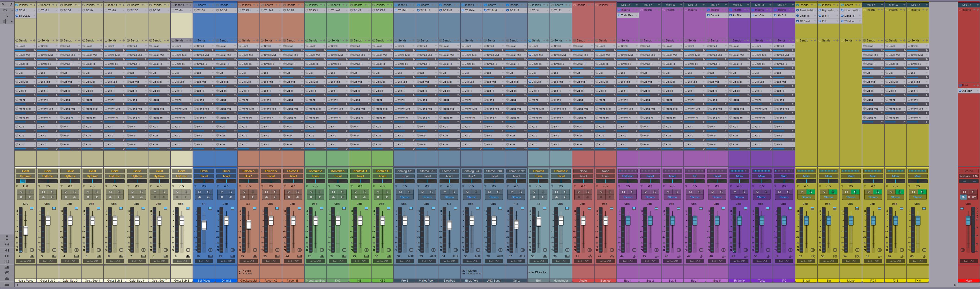980x289 pixels.
Task: Bypass the bx SSL E insert power button
Action: pos(17,16)
